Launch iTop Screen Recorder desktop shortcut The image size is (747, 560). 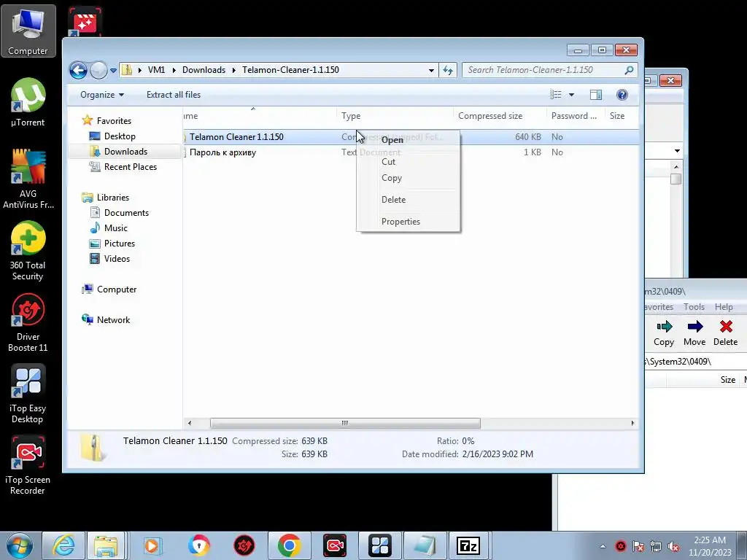point(28,465)
